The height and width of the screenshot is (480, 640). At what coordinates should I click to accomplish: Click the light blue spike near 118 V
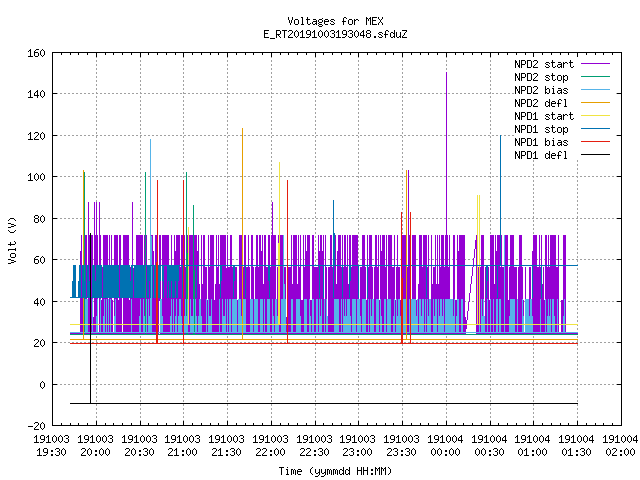[150, 186]
